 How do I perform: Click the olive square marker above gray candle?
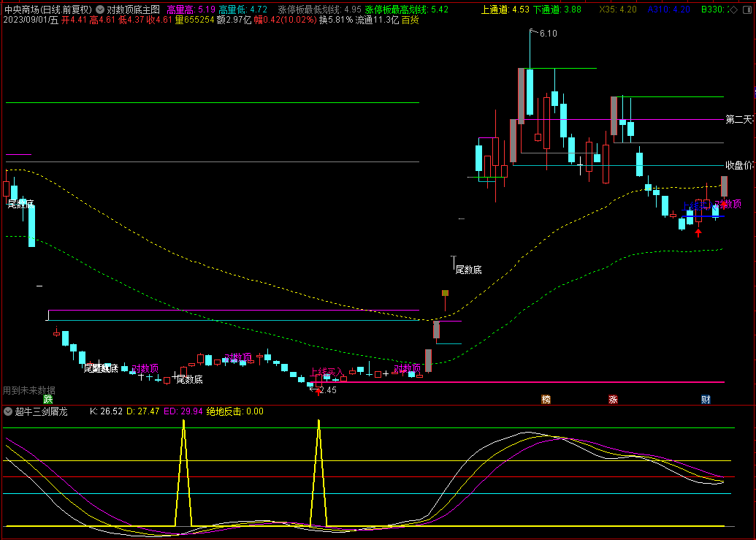tap(444, 293)
